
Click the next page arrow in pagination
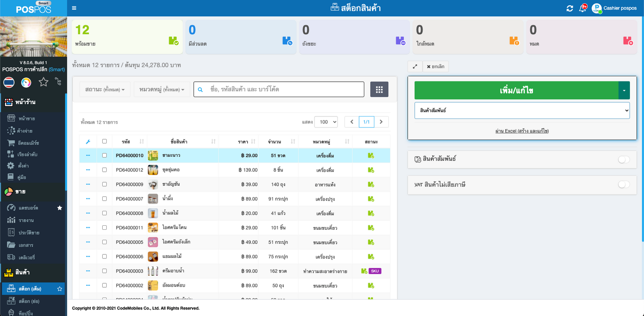pyautogui.click(x=381, y=122)
